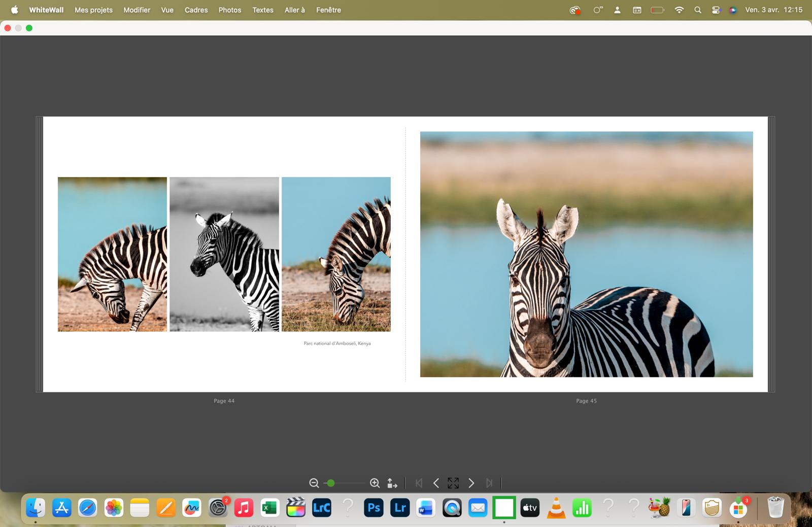This screenshot has height=527, width=812.
Task: Click the zoom in magnifier icon
Action: 375,483
